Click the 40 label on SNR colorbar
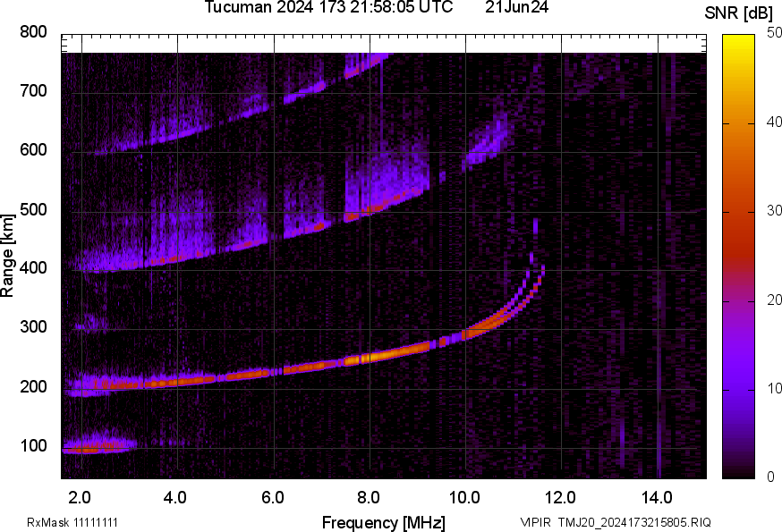This screenshot has height=532, width=782. coord(774,122)
